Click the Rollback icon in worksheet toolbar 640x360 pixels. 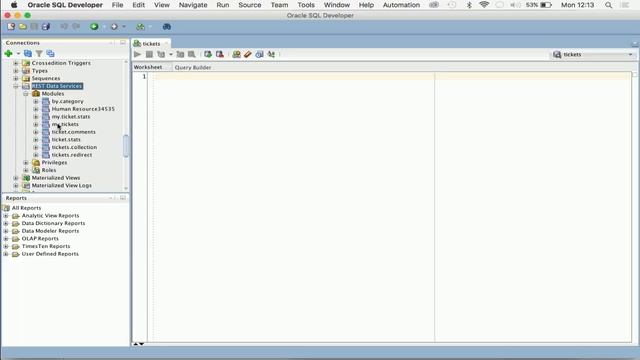(220, 54)
